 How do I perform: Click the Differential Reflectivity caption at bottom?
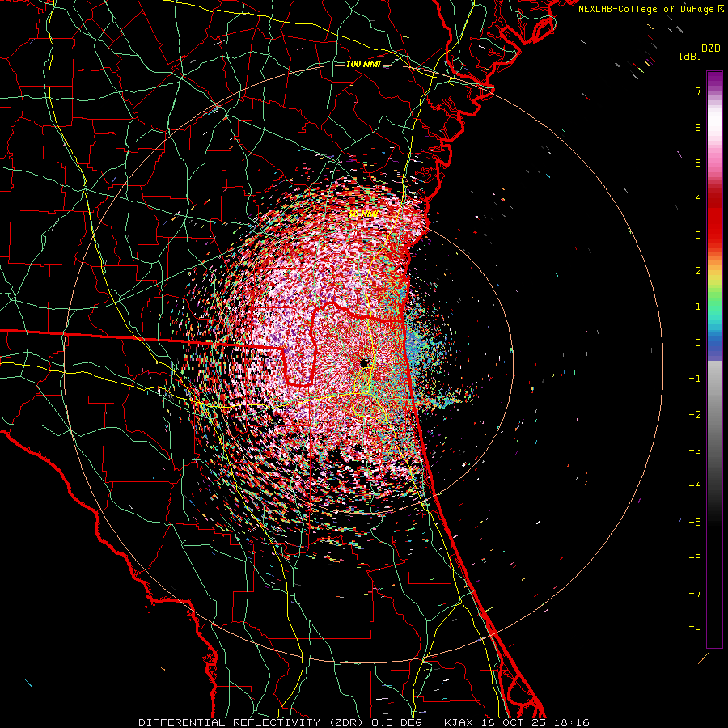pyautogui.click(x=363, y=722)
